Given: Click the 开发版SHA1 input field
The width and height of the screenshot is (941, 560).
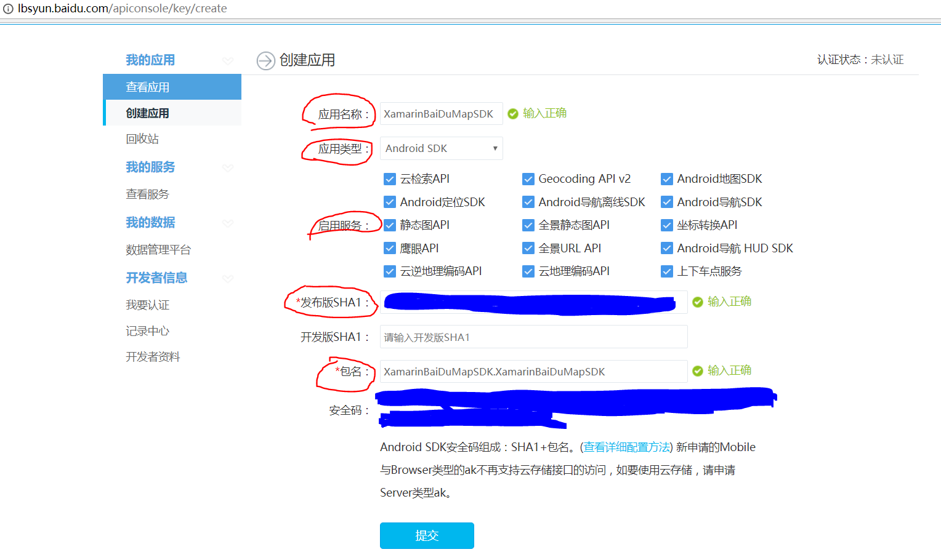Looking at the screenshot, I should (x=534, y=337).
